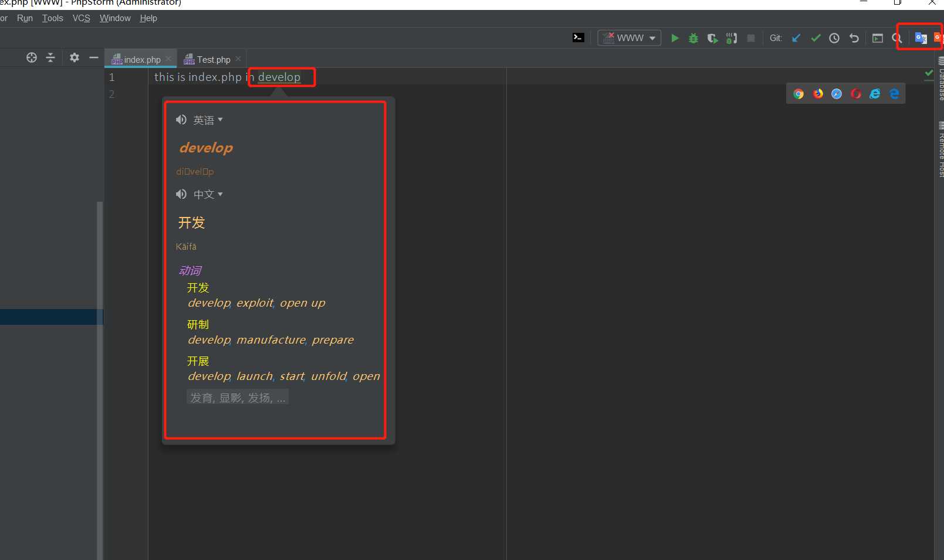Open the Help menu
This screenshot has width=944, height=560.
(x=148, y=18)
